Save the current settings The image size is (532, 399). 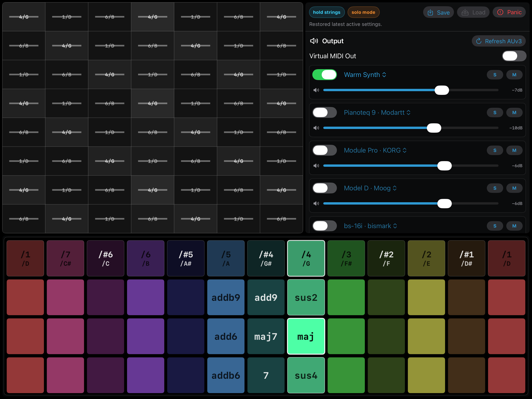coord(438,12)
